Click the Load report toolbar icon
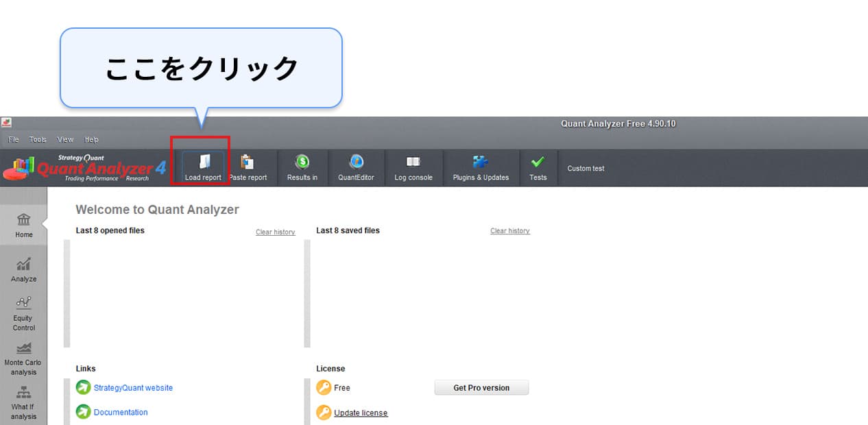This screenshot has height=425, width=868. pos(204,162)
